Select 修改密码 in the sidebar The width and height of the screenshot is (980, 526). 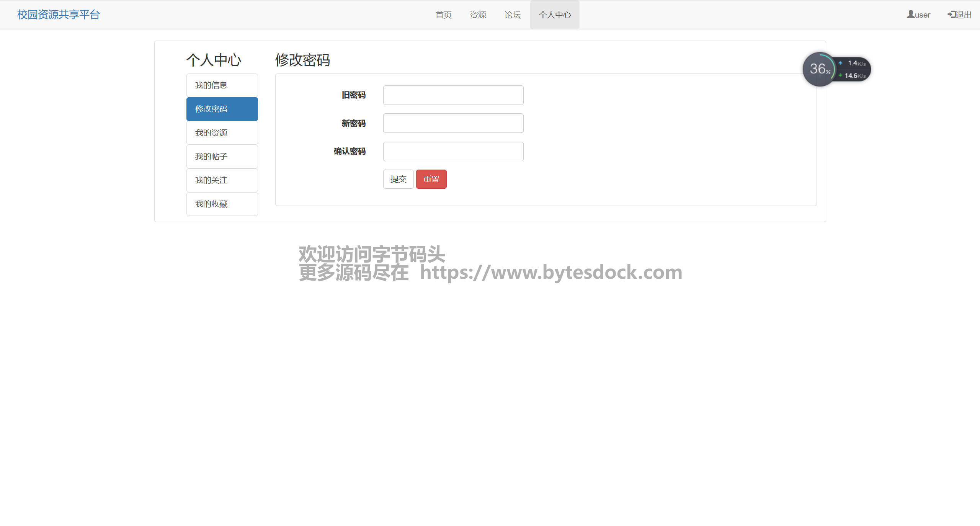click(x=222, y=109)
